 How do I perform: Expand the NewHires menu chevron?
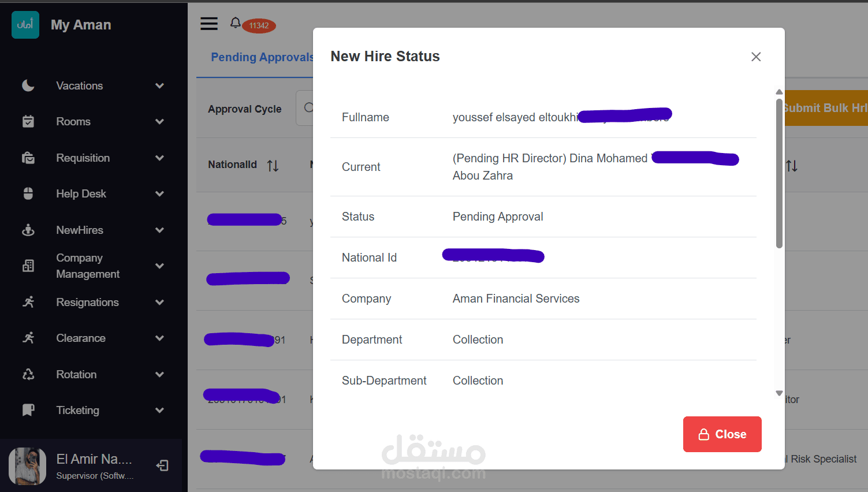(160, 230)
